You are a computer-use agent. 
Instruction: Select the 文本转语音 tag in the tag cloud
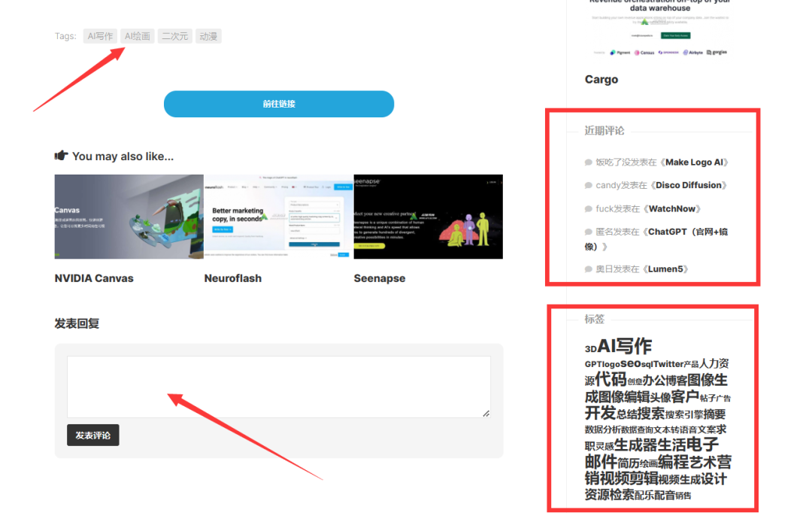tap(675, 430)
